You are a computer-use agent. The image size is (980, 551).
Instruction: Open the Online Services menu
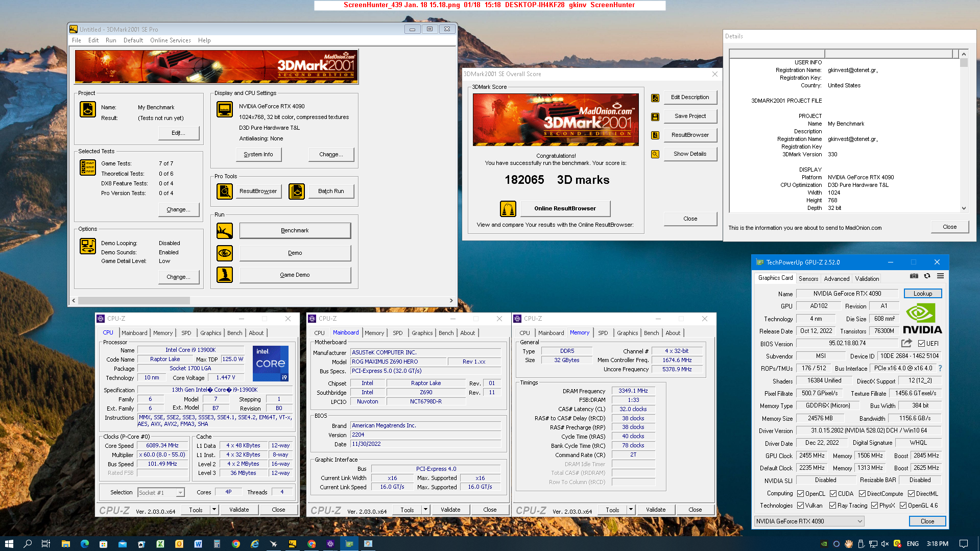point(170,40)
